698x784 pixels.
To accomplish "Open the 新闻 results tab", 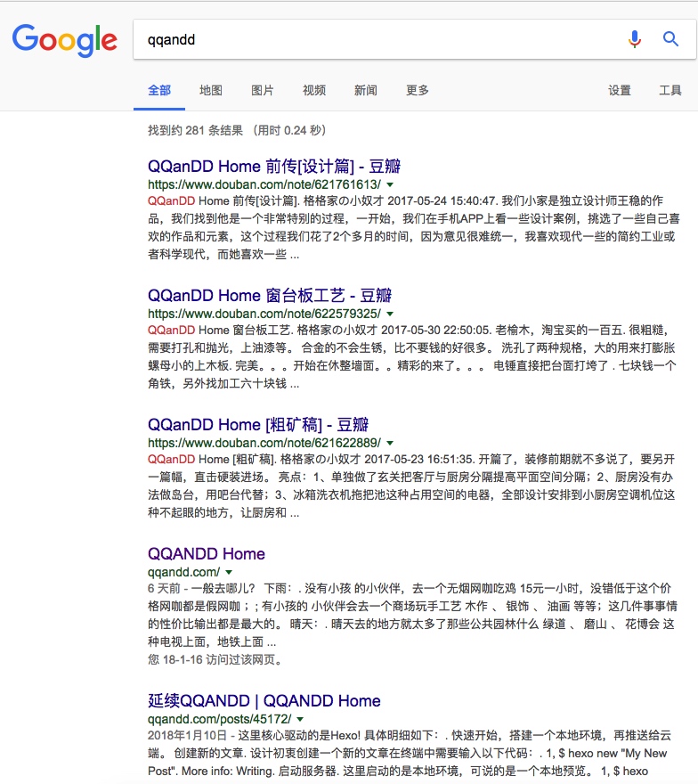I will pos(366,91).
